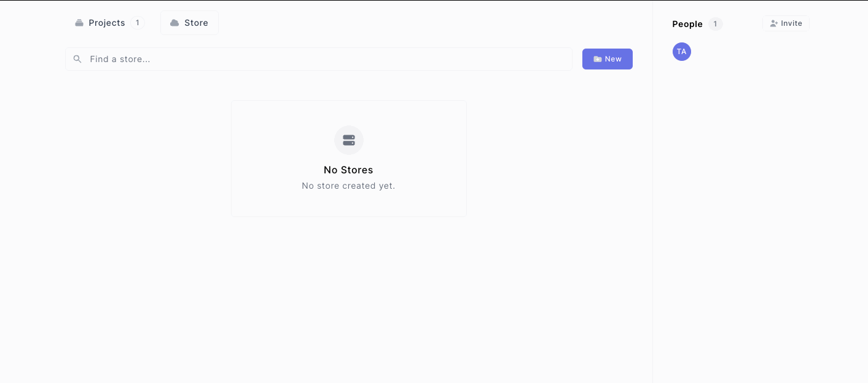868x383 pixels.
Task: Click the server icon above No Stores
Action: click(x=349, y=140)
